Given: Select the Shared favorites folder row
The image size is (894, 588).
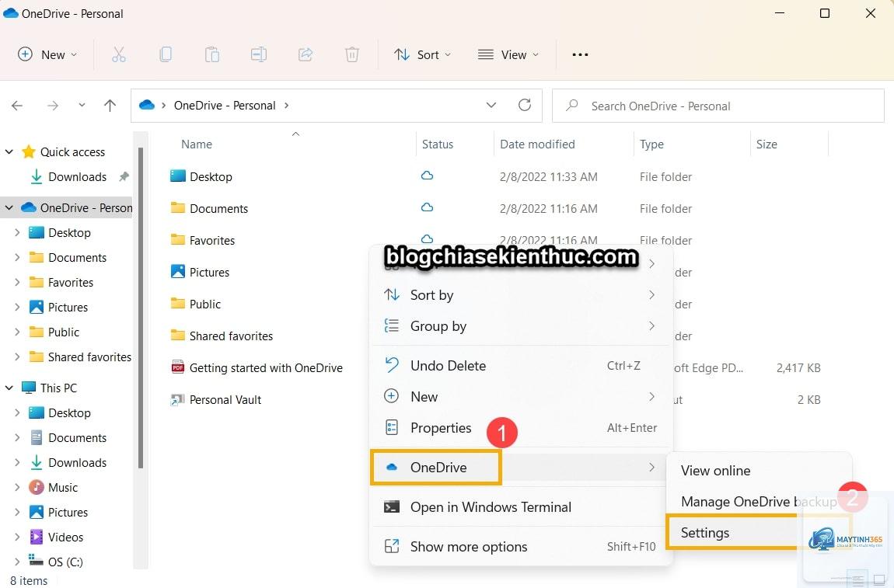Looking at the screenshot, I should [231, 336].
